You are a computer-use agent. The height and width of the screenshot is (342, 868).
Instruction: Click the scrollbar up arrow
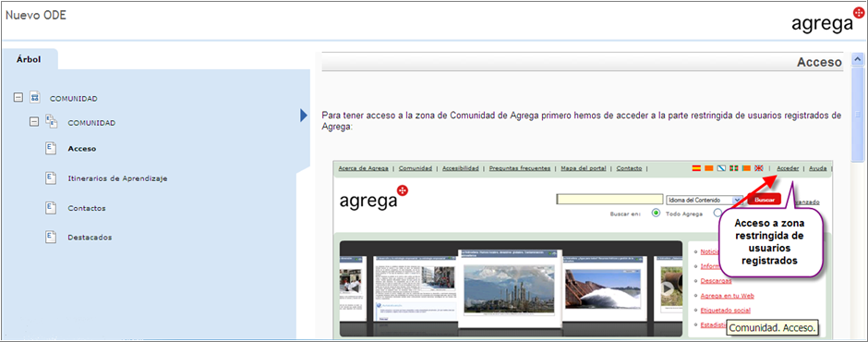pyautogui.click(x=858, y=59)
